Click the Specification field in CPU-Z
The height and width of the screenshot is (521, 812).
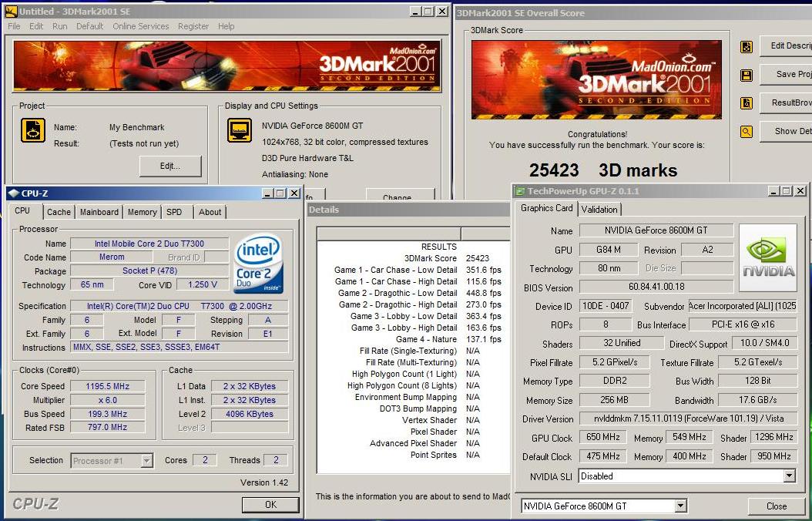[x=180, y=306]
